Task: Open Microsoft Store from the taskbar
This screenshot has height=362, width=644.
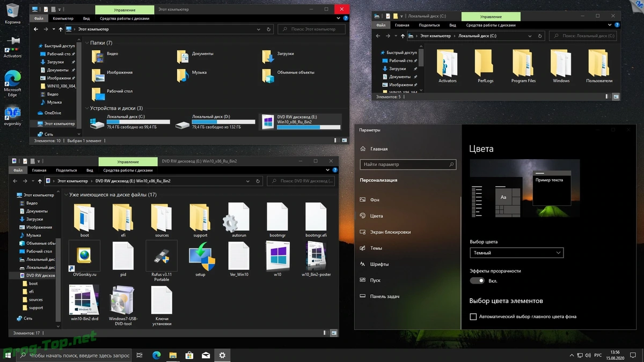Action: click(189, 355)
